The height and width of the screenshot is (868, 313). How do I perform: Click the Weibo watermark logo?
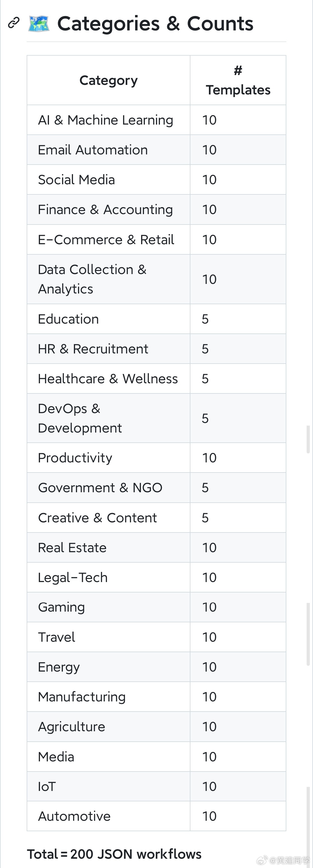pyautogui.click(x=263, y=860)
